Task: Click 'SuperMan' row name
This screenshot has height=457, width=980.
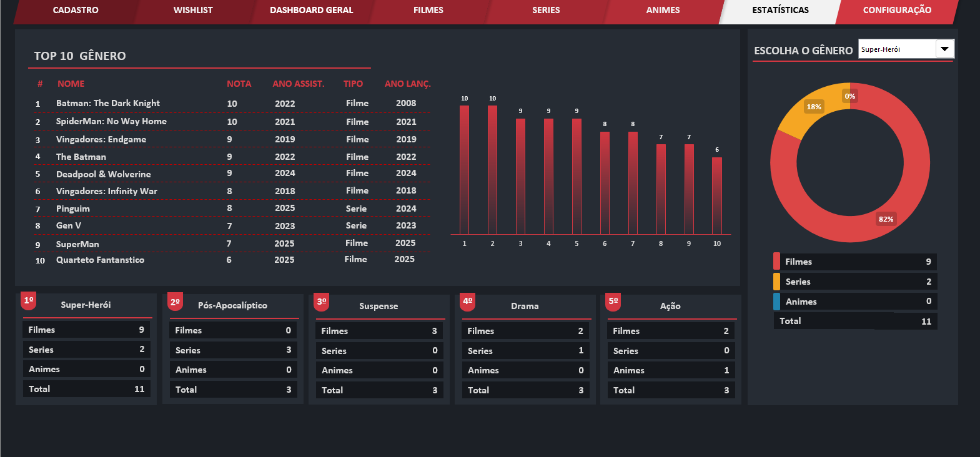Action: point(77,244)
